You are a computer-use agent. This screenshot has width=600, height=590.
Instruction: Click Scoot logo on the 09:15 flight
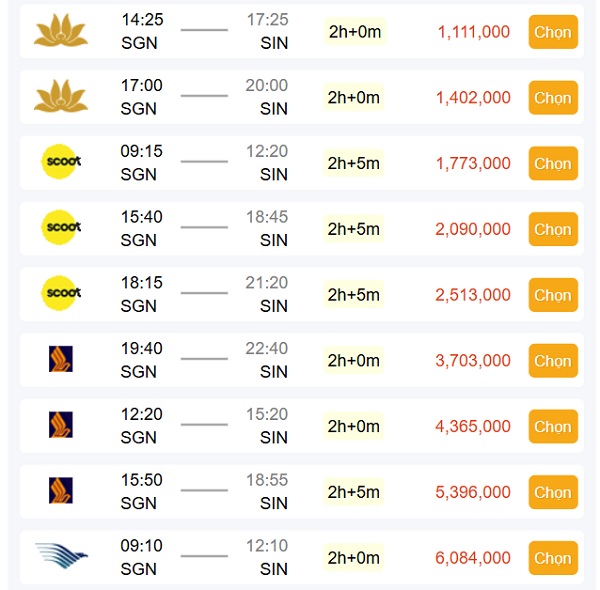point(61,161)
